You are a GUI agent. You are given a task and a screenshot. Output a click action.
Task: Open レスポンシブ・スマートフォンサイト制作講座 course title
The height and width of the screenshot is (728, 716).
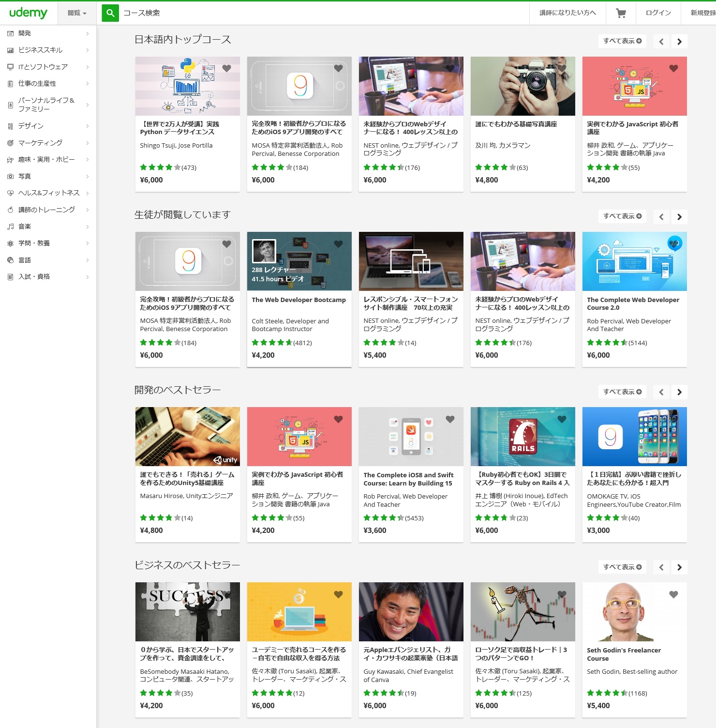click(x=411, y=303)
